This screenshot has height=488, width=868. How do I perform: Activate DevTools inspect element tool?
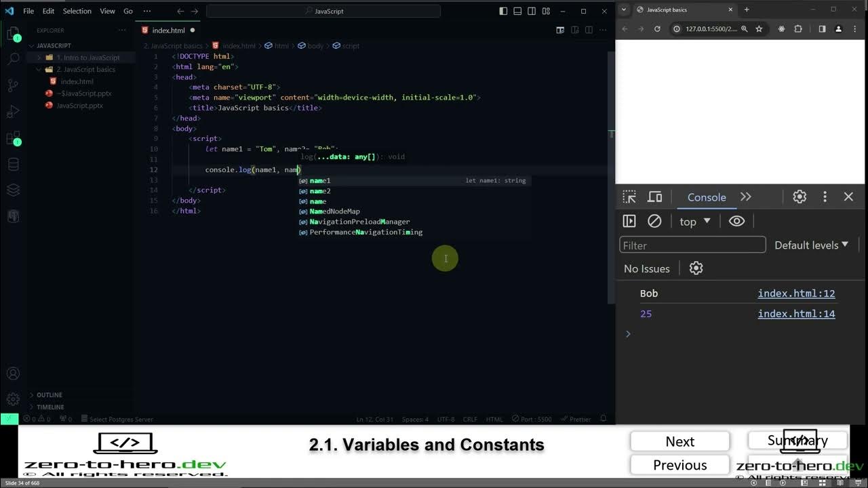pyautogui.click(x=629, y=197)
